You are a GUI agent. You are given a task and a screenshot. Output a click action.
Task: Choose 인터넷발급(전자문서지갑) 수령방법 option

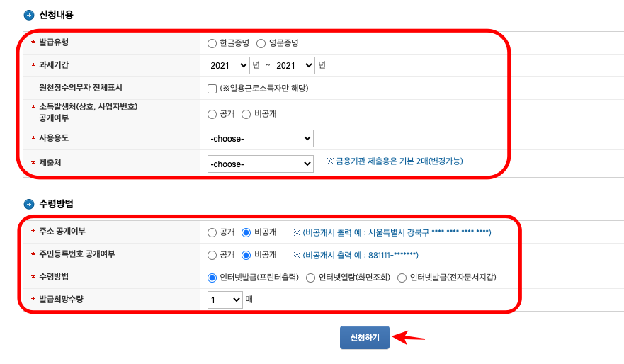402,278
